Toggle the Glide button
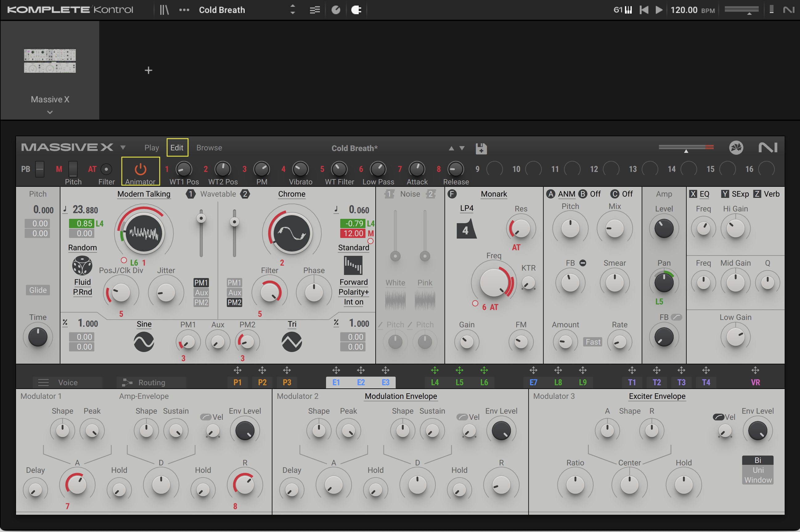 (x=38, y=290)
